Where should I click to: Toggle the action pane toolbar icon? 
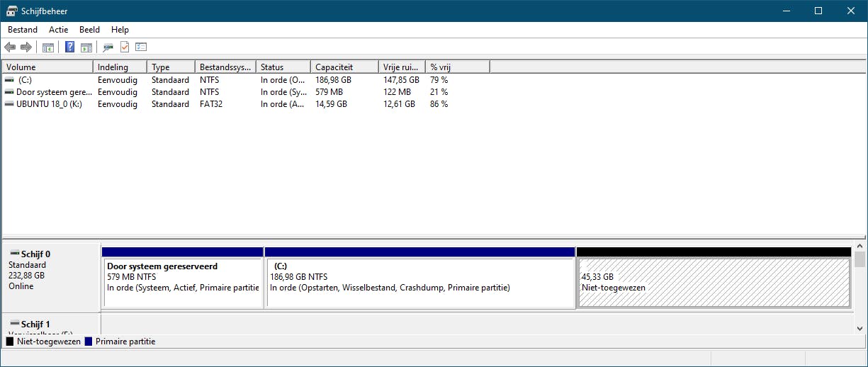click(86, 47)
